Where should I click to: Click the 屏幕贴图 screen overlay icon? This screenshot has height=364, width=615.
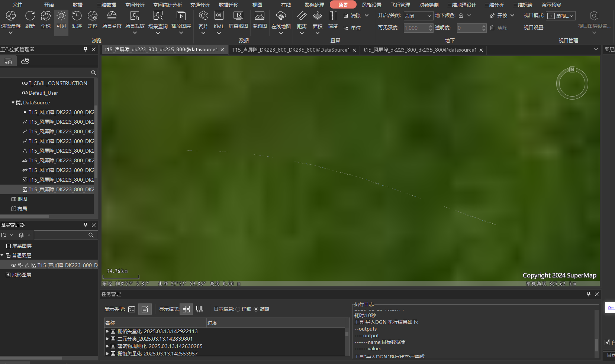coord(238,19)
